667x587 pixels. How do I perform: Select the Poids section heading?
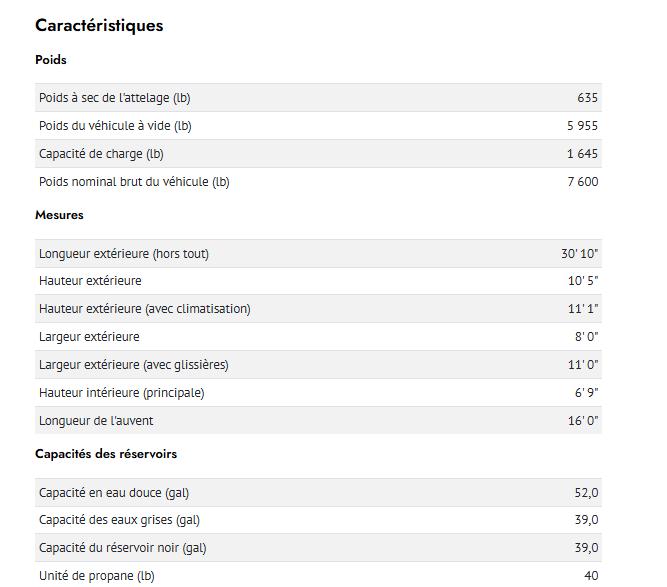(51, 60)
